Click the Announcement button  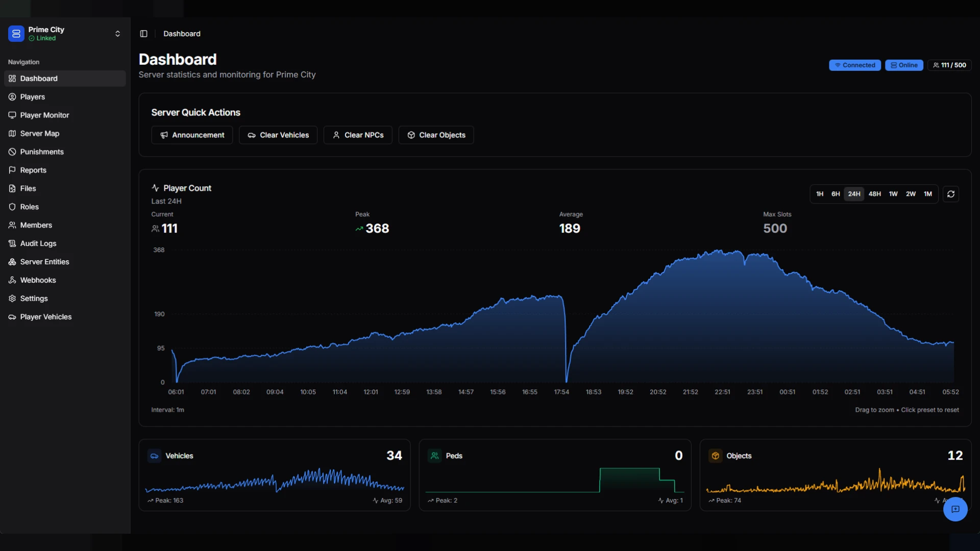point(192,135)
